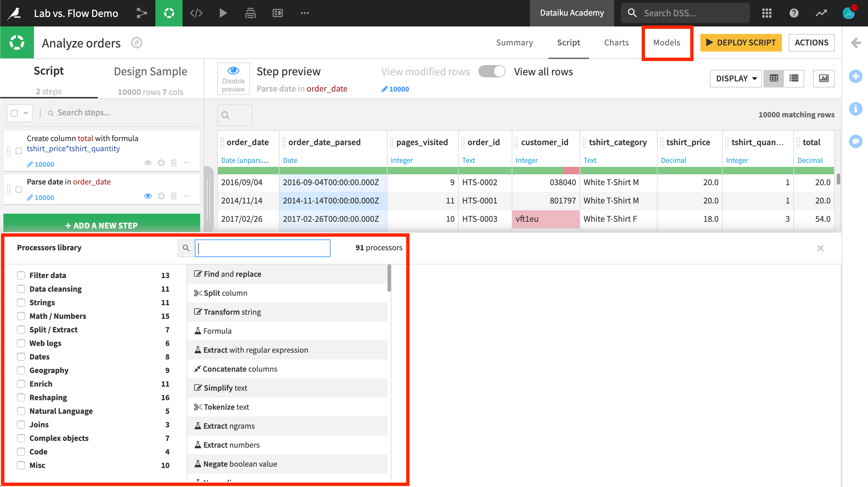
Task: Click the search input in Processors library
Action: (x=263, y=247)
